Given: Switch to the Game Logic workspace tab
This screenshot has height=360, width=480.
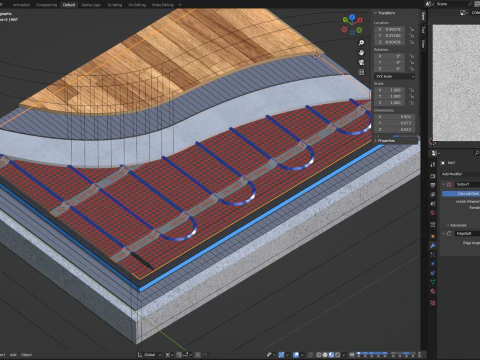Looking at the screenshot, I should tap(91, 5).
